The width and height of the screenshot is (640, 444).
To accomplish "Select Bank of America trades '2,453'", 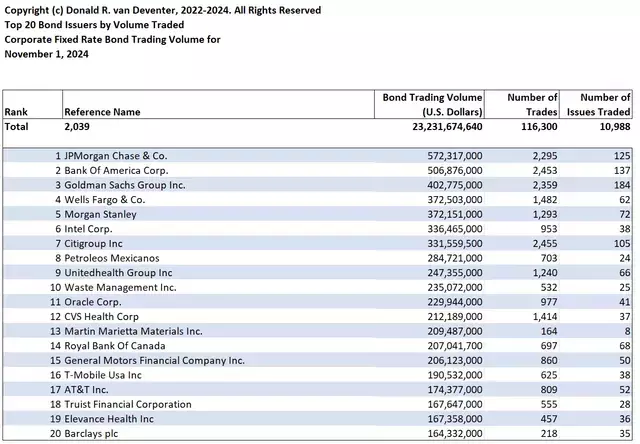I will [x=545, y=171].
